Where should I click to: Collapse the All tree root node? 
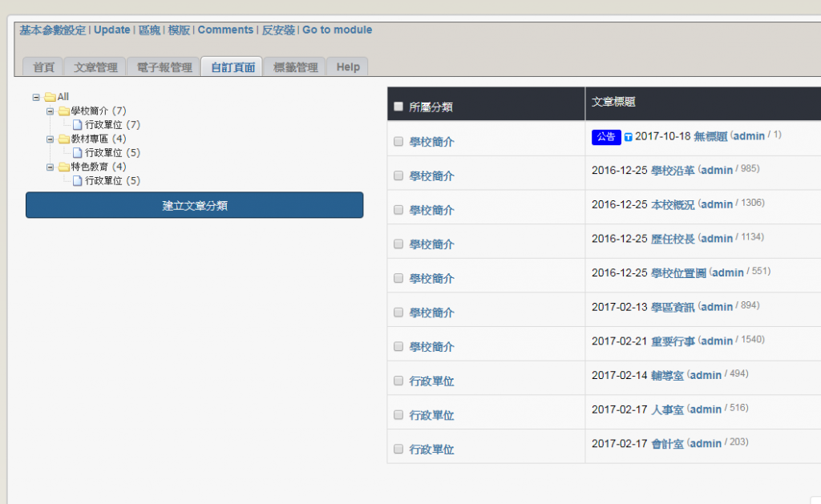point(36,97)
